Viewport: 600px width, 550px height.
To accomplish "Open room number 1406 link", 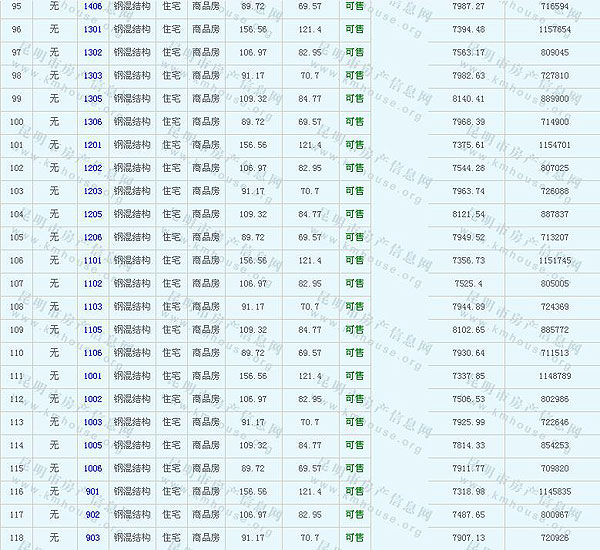I will [x=92, y=6].
